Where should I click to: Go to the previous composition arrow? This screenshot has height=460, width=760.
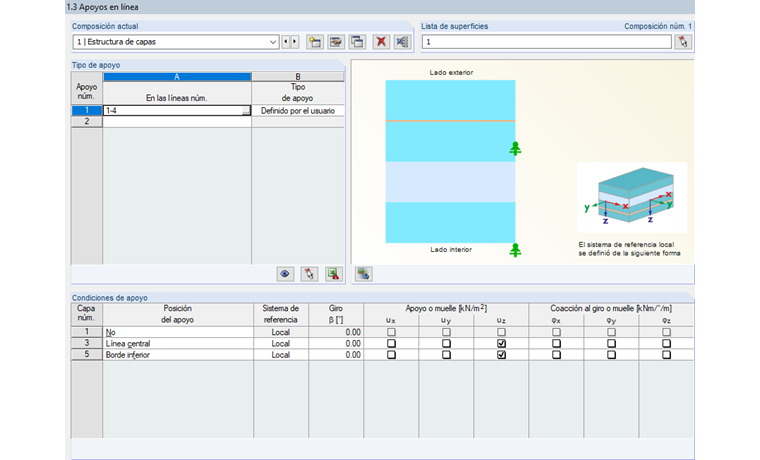click(x=285, y=42)
